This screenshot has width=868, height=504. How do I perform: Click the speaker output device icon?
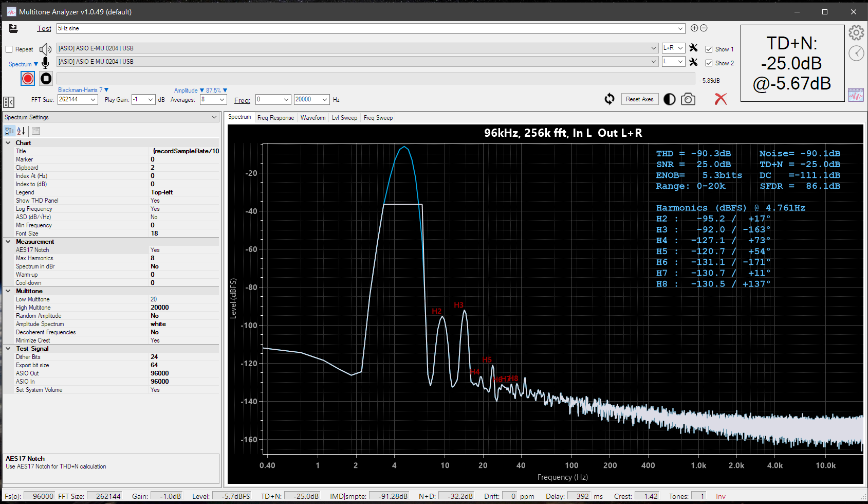pos(45,49)
